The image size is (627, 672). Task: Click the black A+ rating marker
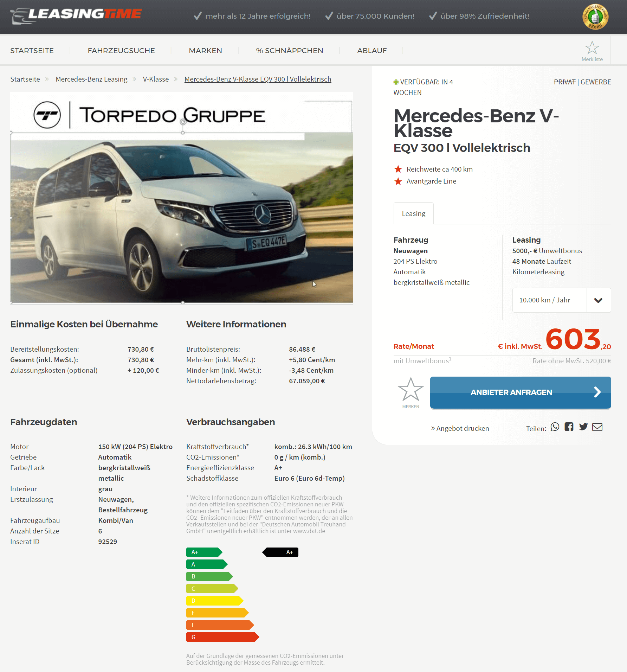[280, 552]
